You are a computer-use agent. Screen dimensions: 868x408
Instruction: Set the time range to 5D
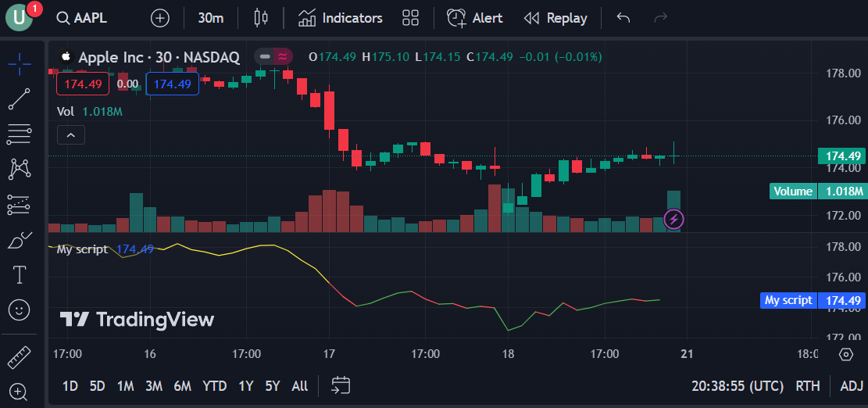pos(97,386)
